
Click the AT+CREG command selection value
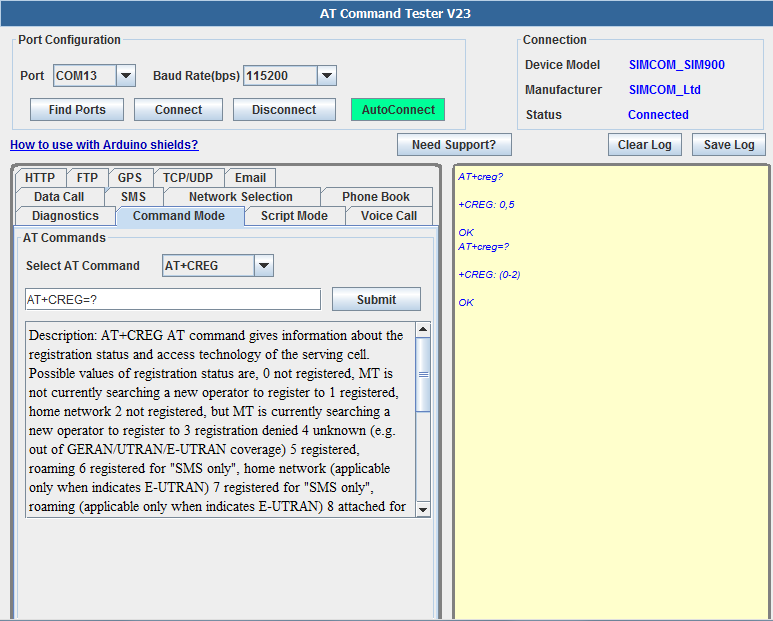[x=209, y=266]
